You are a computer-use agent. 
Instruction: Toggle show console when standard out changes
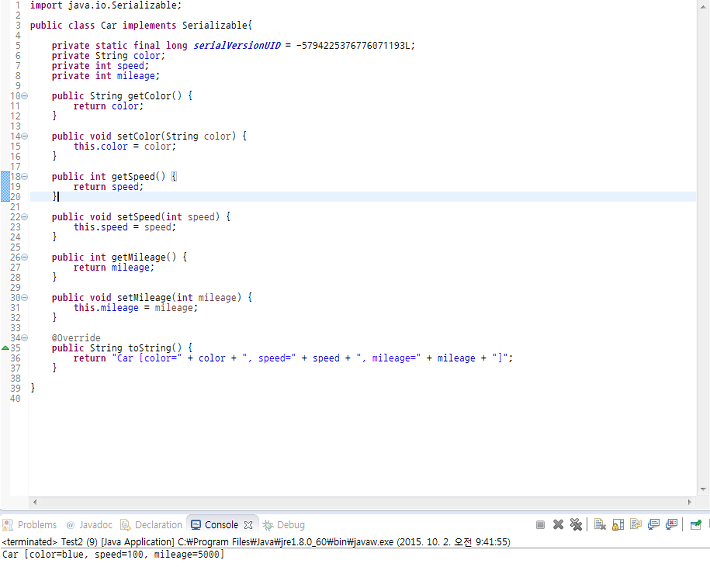tap(653, 524)
